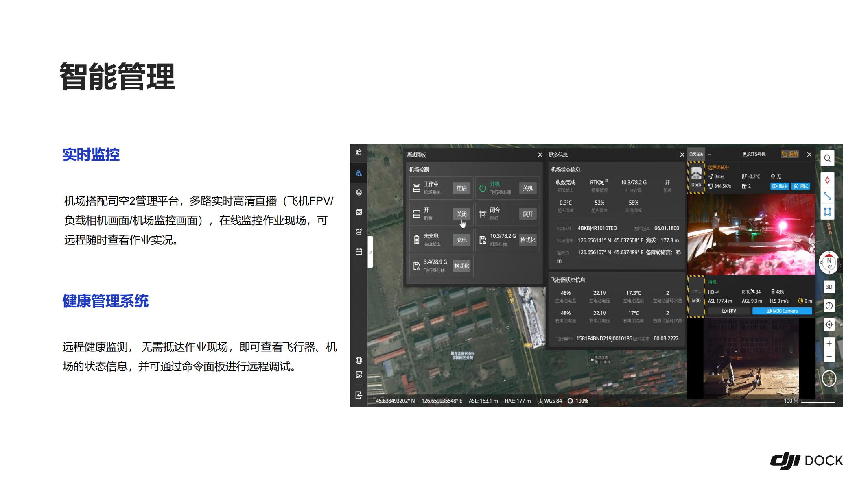The image size is (868, 488).
Task: Click the exit project icon at sidebar bottom
Action: [359, 395]
